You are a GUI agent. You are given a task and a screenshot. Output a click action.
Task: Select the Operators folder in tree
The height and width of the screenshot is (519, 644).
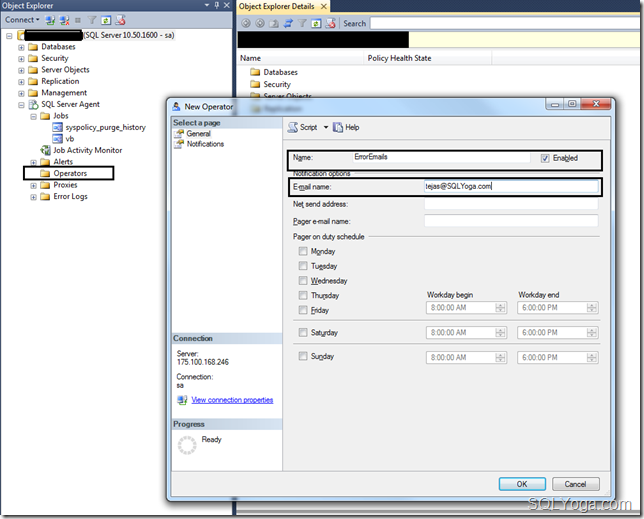click(70, 173)
